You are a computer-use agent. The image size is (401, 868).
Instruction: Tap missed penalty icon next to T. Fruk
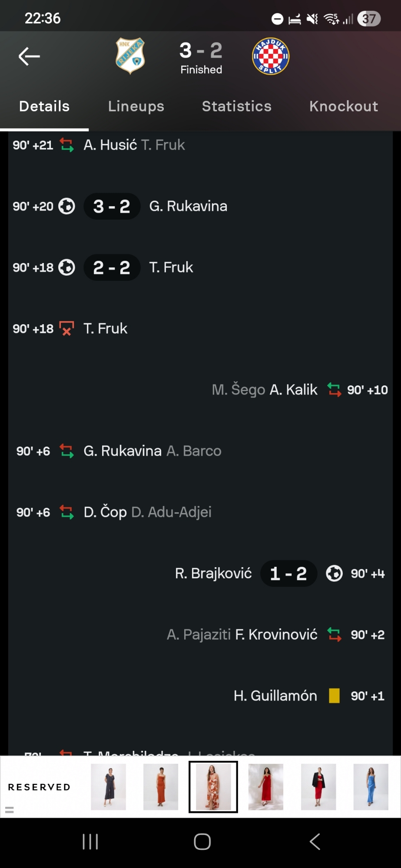coord(67,329)
